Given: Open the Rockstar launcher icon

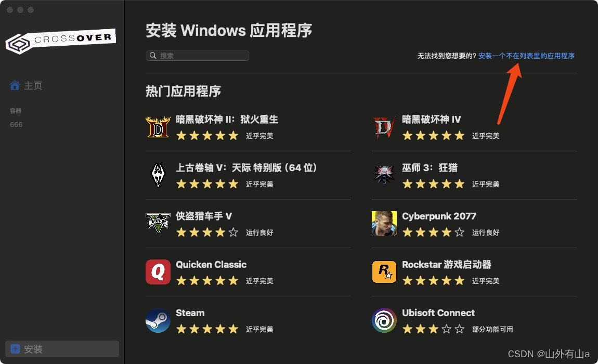Looking at the screenshot, I should 384,272.
